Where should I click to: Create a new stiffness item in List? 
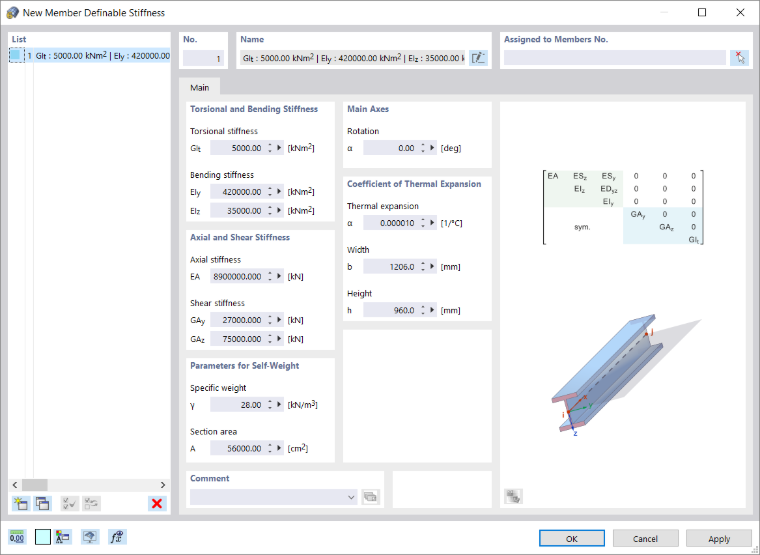tap(20, 504)
